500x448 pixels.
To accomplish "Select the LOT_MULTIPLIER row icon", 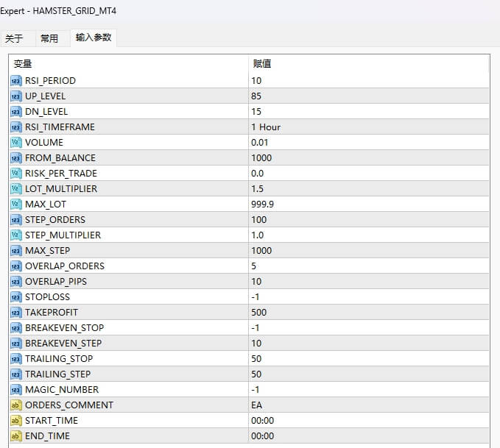I will 16,188.
